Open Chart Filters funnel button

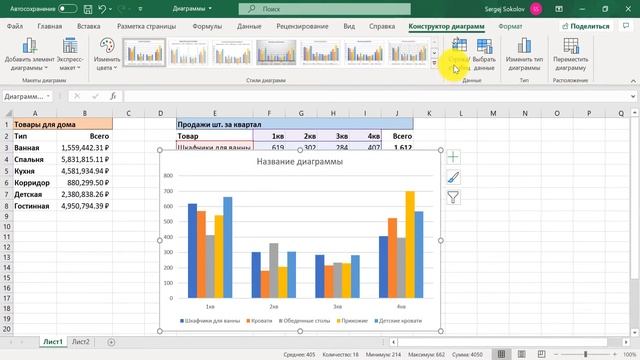[453, 197]
